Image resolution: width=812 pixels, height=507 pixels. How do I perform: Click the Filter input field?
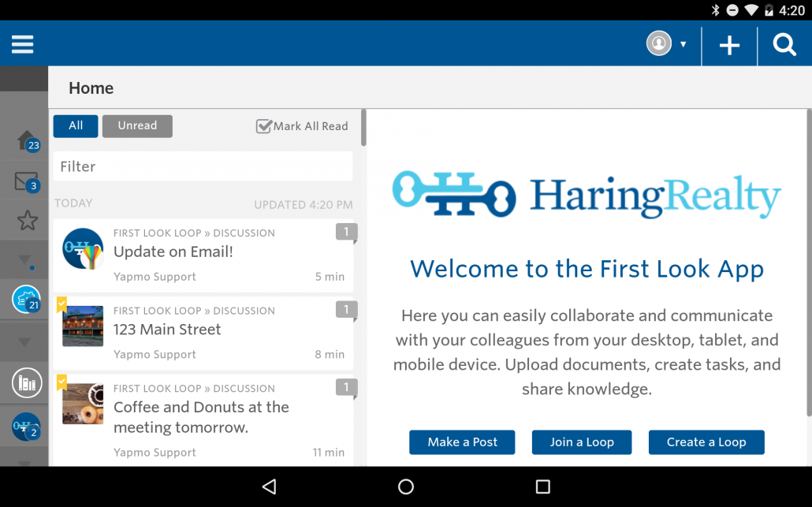click(203, 166)
